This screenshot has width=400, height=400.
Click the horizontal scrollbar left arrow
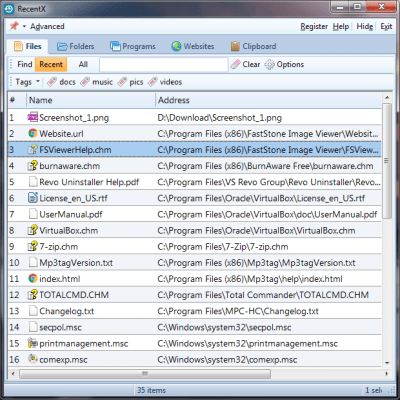[13, 374]
